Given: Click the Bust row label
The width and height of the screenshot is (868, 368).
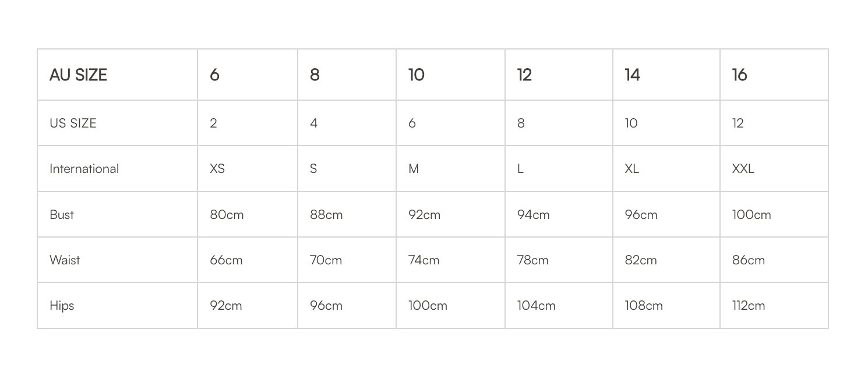Looking at the screenshot, I should [117, 214].
